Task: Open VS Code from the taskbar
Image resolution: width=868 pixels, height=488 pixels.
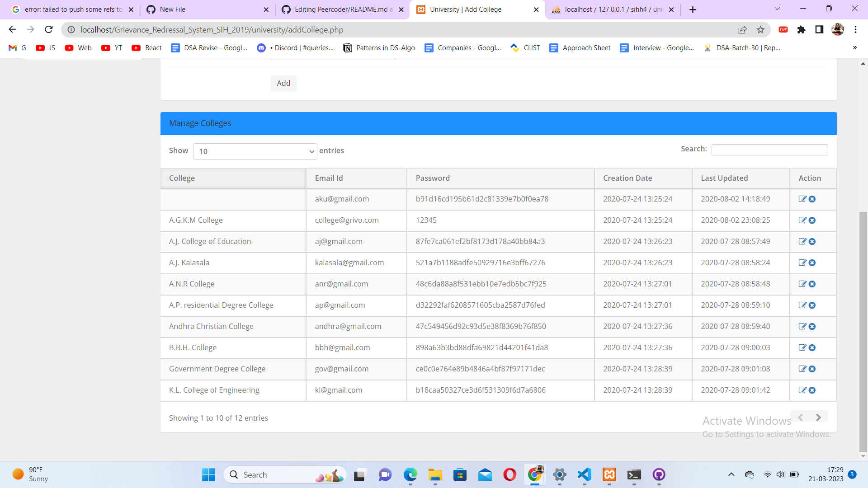Action: (584, 475)
